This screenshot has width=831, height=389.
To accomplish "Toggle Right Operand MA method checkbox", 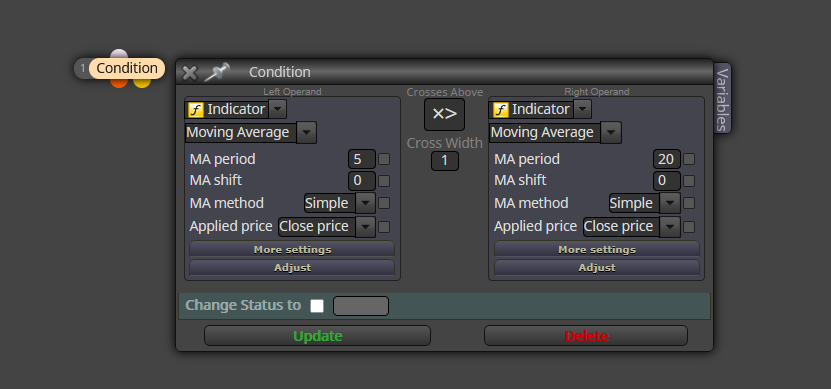I will pos(689,203).
